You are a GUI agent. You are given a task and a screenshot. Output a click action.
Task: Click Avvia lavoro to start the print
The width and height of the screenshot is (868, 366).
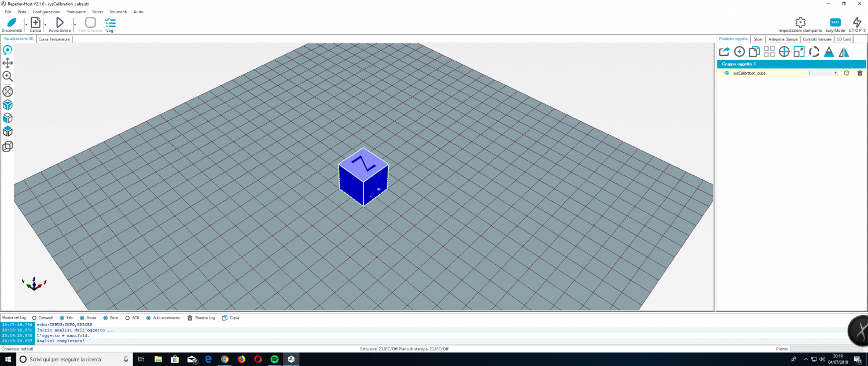pyautogui.click(x=60, y=24)
